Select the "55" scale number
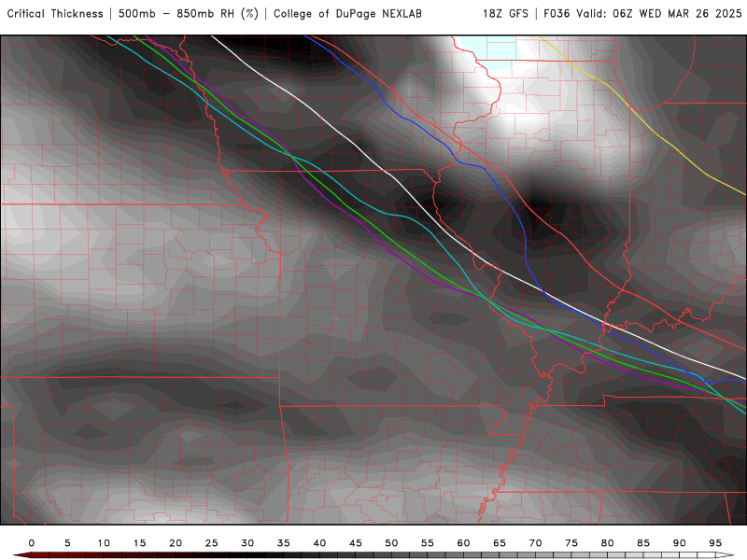This screenshot has width=747, height=560. (428, 543)
